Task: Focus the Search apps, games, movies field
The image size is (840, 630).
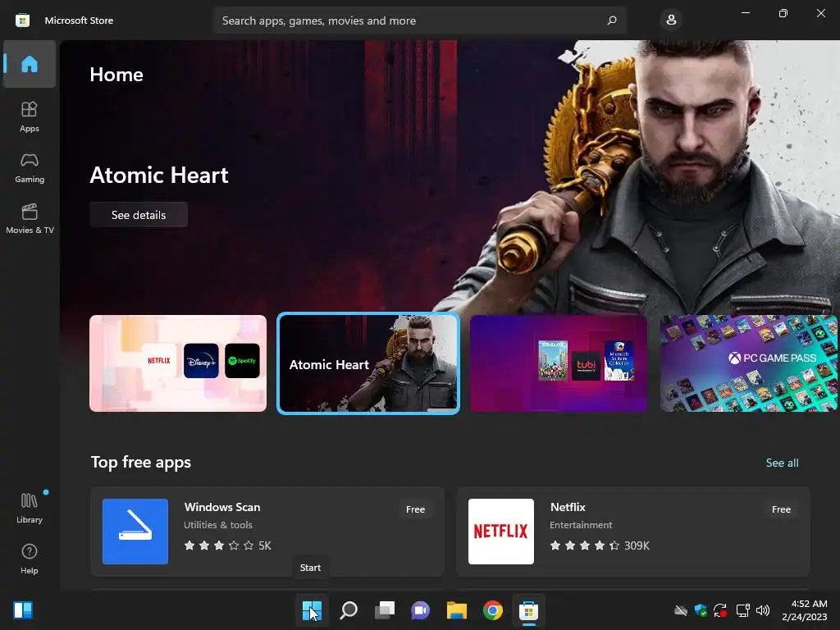Action: click(419, 21)
